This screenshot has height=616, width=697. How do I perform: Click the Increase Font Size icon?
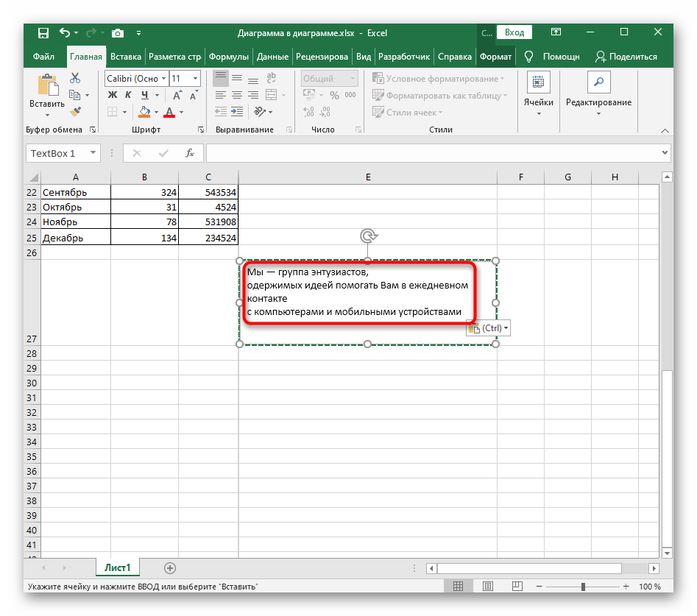click(x=178, y=95)
